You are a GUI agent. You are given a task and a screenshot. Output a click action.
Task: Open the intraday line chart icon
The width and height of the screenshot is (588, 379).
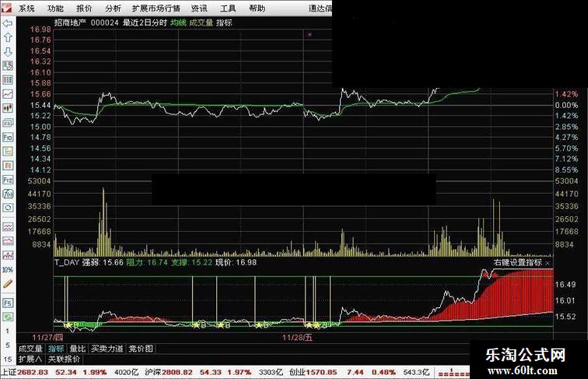(7, 94)
